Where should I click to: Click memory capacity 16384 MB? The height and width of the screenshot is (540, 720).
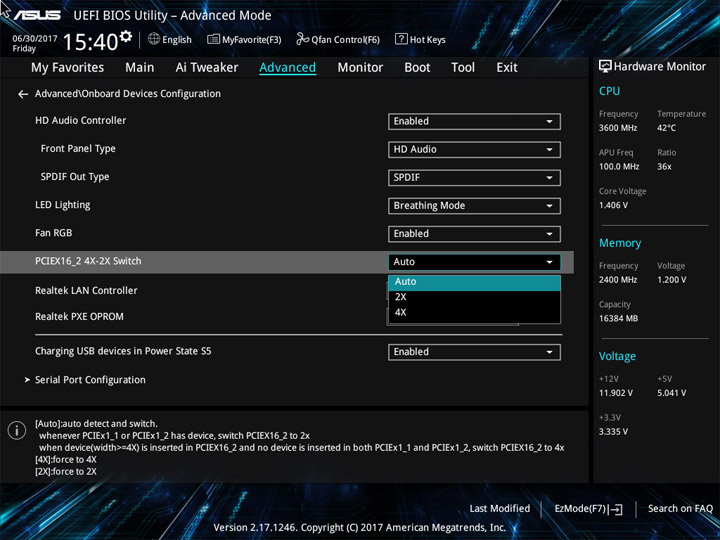tap(618, 319)
